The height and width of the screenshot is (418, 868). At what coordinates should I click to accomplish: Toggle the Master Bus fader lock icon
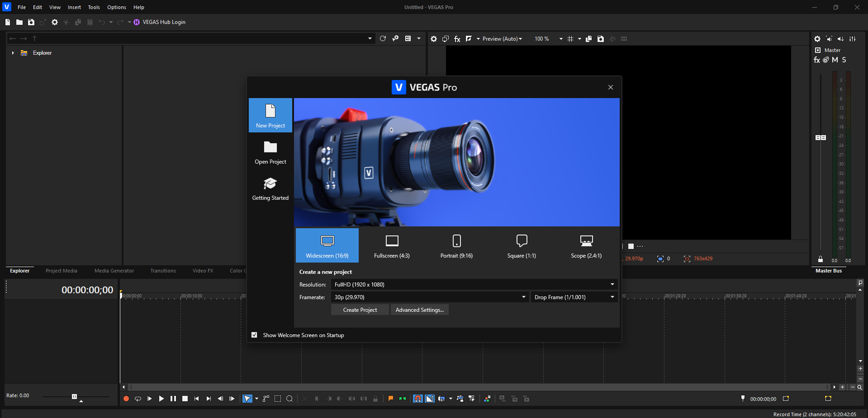(x=821, y=259)
